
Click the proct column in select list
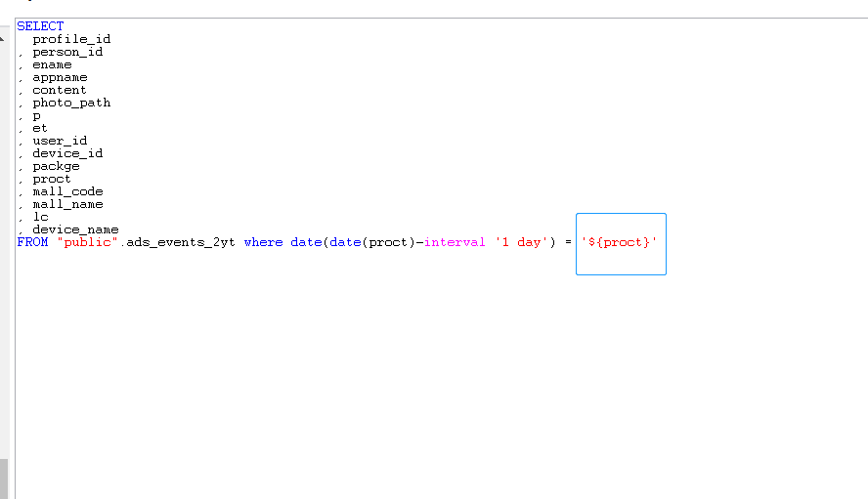[x=52, y=179]
